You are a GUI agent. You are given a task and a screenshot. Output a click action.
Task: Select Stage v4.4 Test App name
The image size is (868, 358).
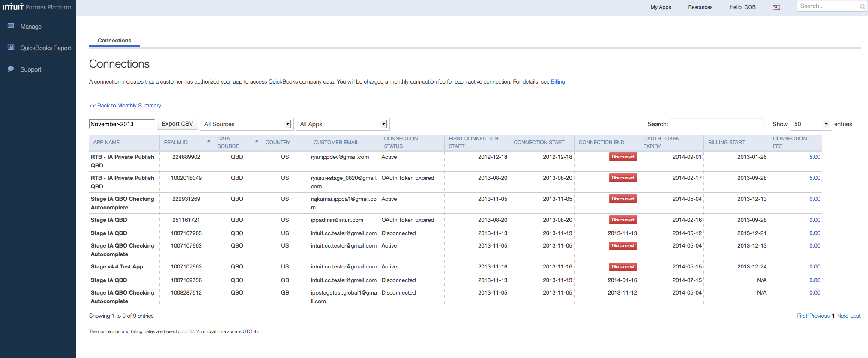point(117,267)
